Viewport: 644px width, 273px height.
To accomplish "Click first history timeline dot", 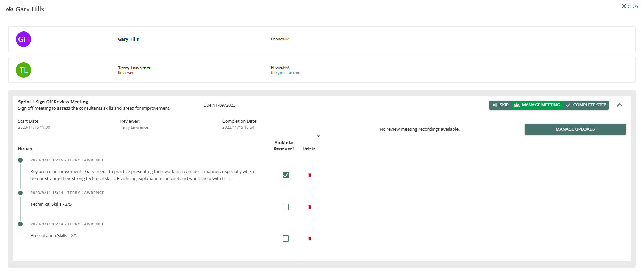I will [21, 160].
